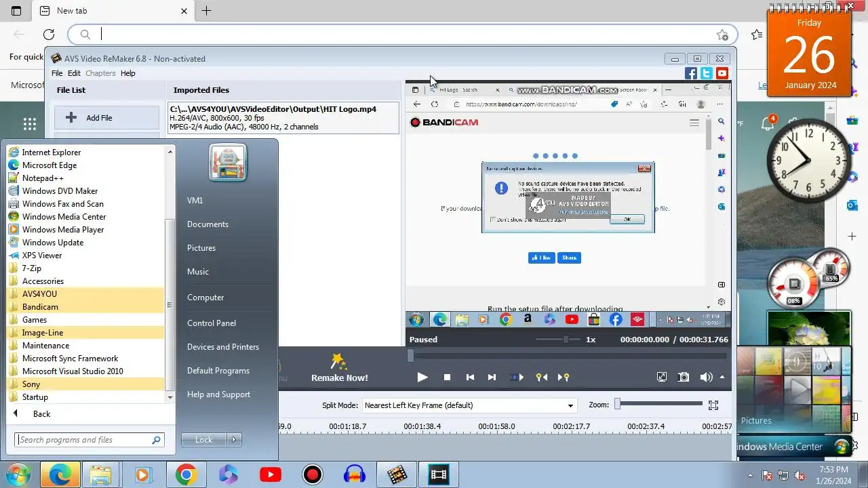Click the Lock button
This screenshot has height=488, width=868.
pos(204,440)
